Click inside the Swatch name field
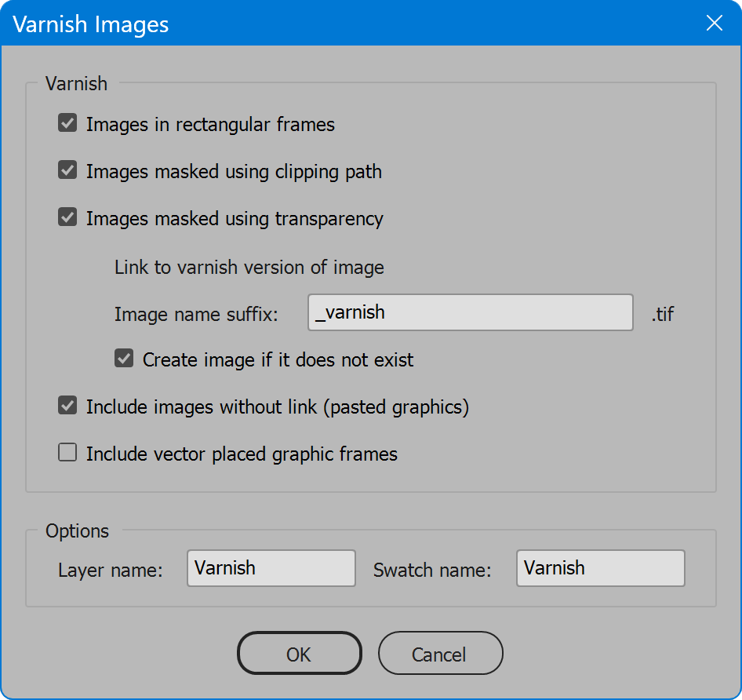The height and width of the screenshot is (700, 742). (601, 568)
